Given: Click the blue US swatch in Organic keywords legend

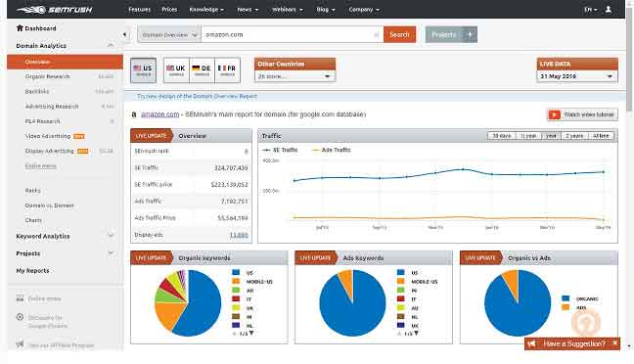Looking at the screenshot, I should pyautogui.click(x=236, y=273).
